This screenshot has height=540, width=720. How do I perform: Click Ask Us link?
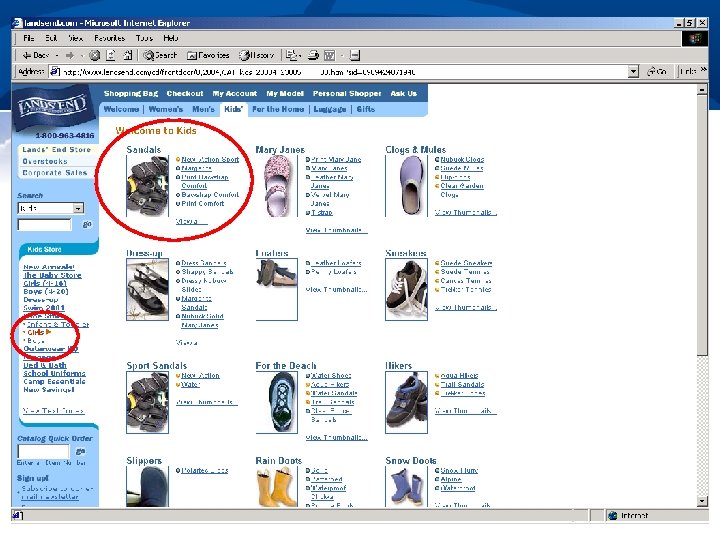tap(404, 94)
